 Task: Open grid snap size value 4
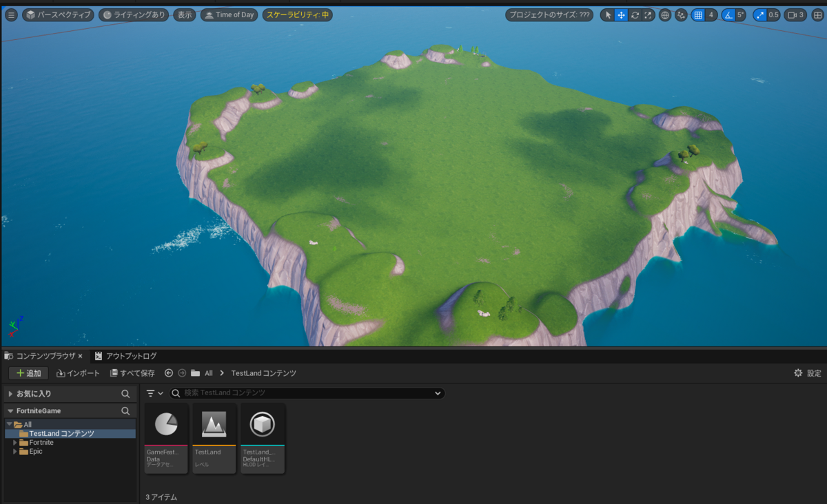click(711, 14)
